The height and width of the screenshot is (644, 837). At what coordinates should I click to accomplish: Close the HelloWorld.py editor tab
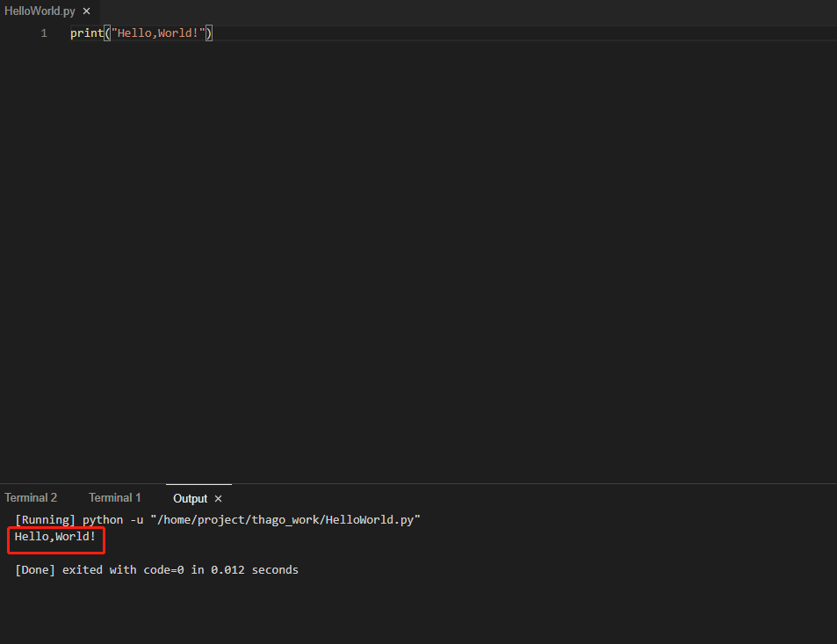[x=86, y=11]
